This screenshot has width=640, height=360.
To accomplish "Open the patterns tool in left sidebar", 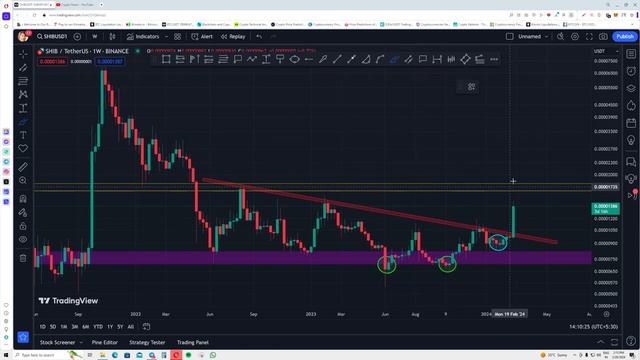I will (x=23, y=95).
